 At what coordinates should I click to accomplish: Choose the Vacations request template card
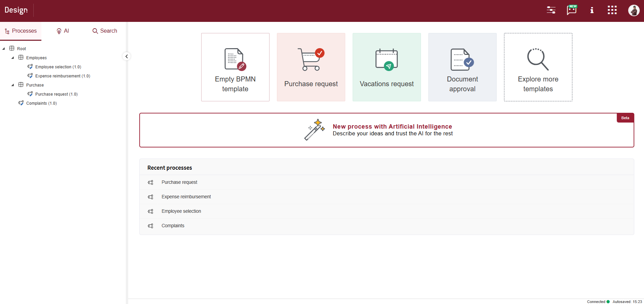click(x=387, y=67)
